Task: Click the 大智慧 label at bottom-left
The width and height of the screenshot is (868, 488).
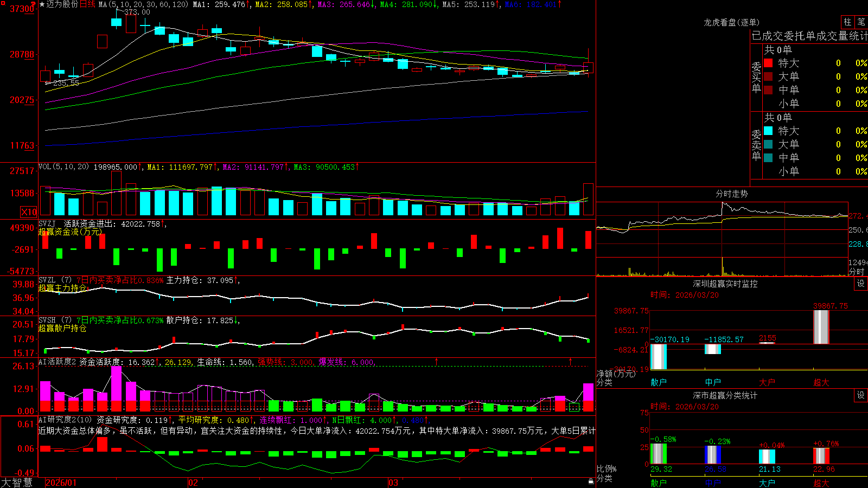Action: [17, 483]
